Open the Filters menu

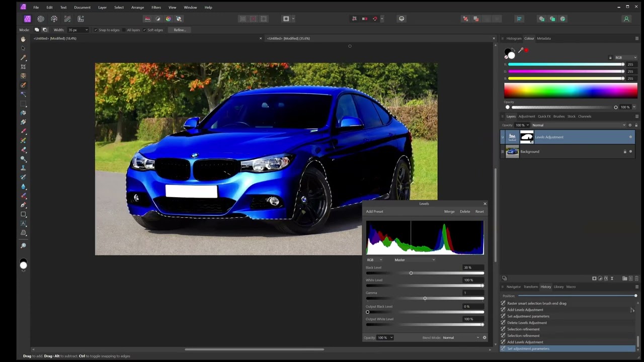point(156,7)
